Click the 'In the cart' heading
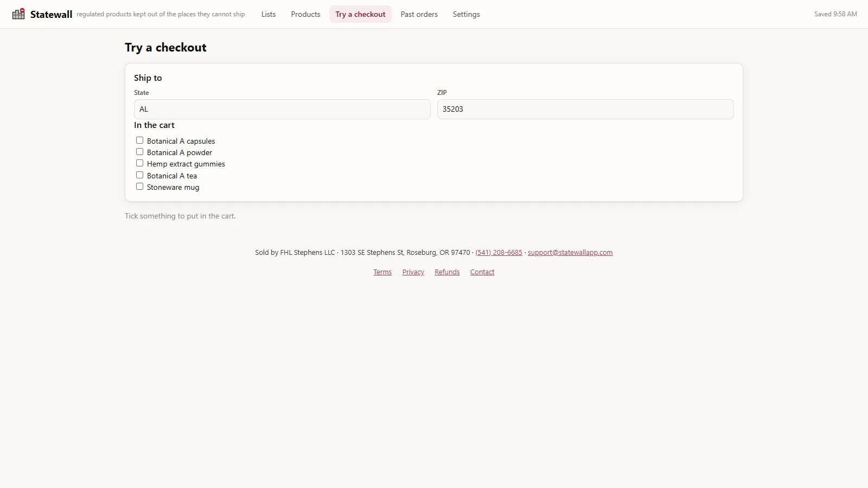Screen dimensions: 868x488 154,125
